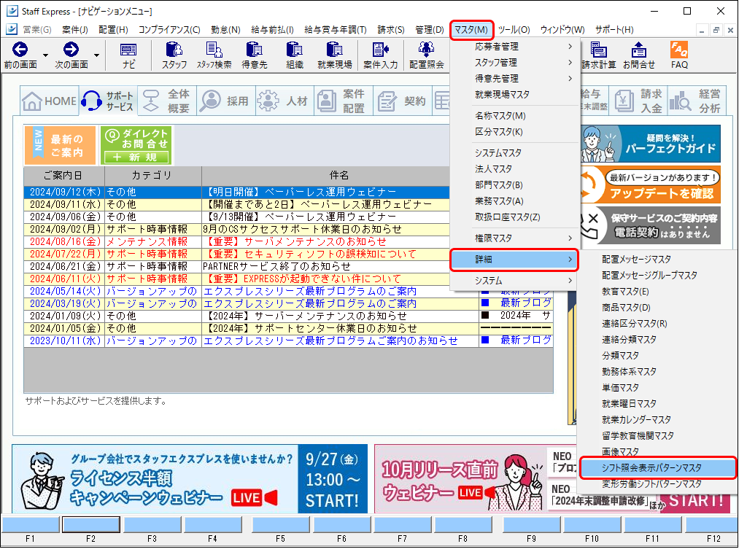This screenshot has height=560, width=747.
Task: Select row EXPRESSが起動できない件について
Action: [x=237, y=279]
